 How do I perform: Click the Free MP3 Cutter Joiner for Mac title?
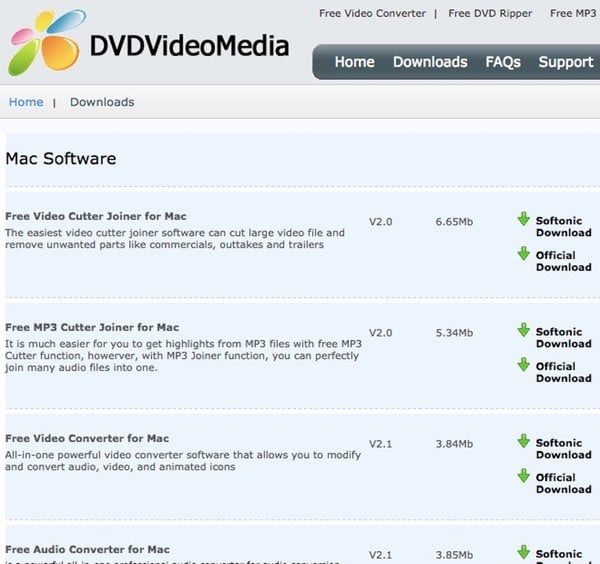pyautogui.click(x=92, y=327)
